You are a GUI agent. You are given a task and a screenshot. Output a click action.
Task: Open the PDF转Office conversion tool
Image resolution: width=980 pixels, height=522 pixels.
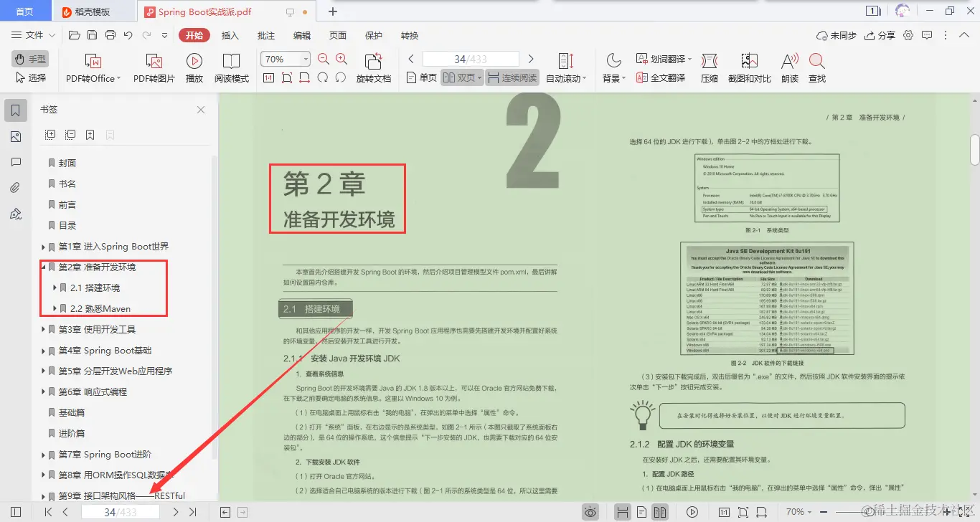91,68
